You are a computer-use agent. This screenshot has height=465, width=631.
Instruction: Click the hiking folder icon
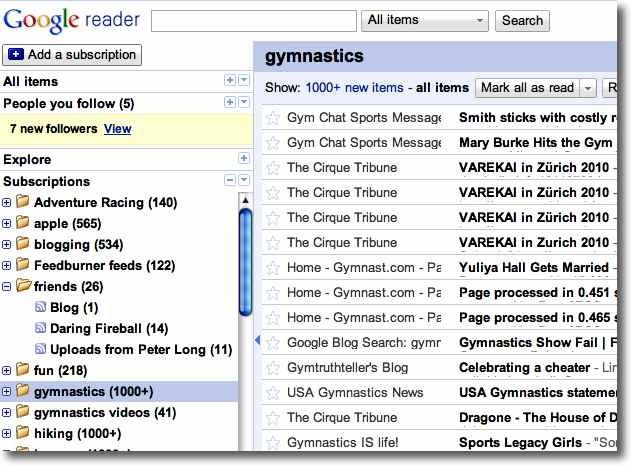[23, 434]
